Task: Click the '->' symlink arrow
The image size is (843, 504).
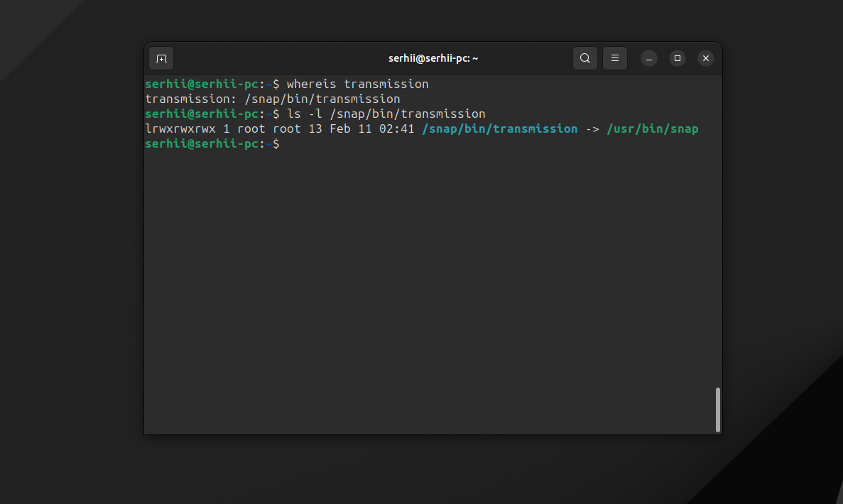Action: [x=592, y=129]
